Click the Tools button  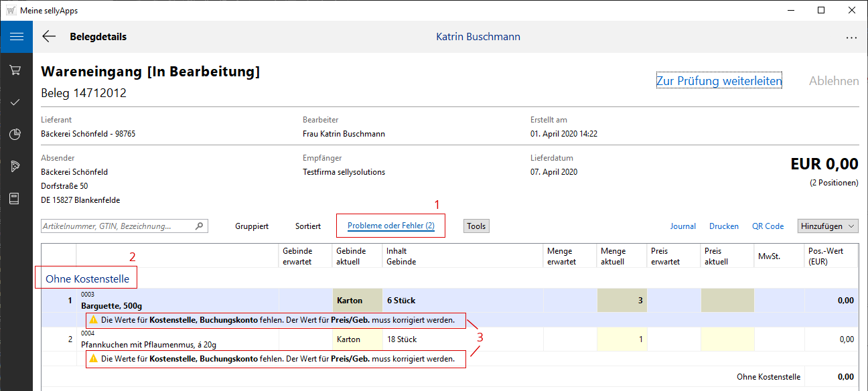point(476,226)
